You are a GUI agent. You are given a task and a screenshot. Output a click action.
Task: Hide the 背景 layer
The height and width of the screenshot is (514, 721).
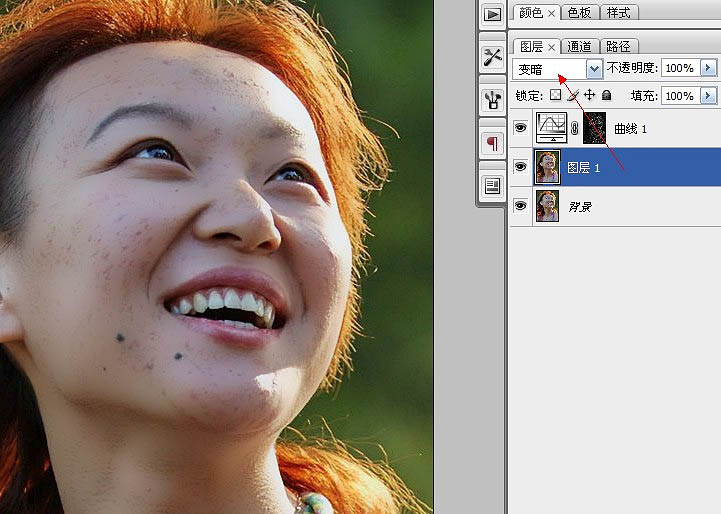521,206
